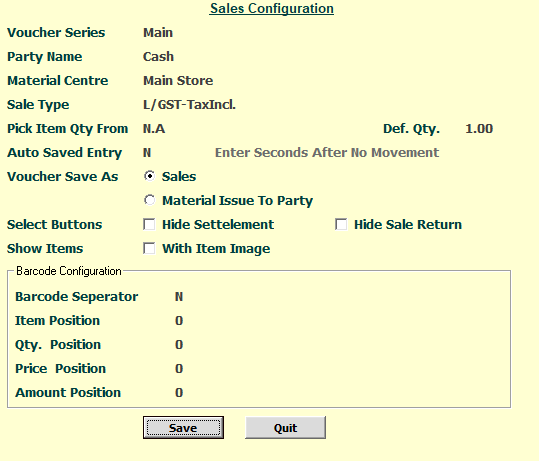Click the Party Name field showing Cash
This screenshot has height=461, width=539.
click(x=158, y=57)
